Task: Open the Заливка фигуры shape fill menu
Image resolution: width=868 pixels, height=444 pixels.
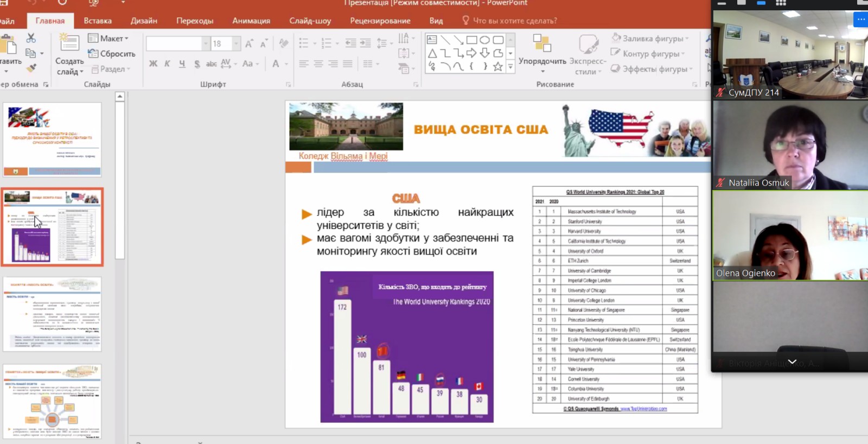Action: 650,39
